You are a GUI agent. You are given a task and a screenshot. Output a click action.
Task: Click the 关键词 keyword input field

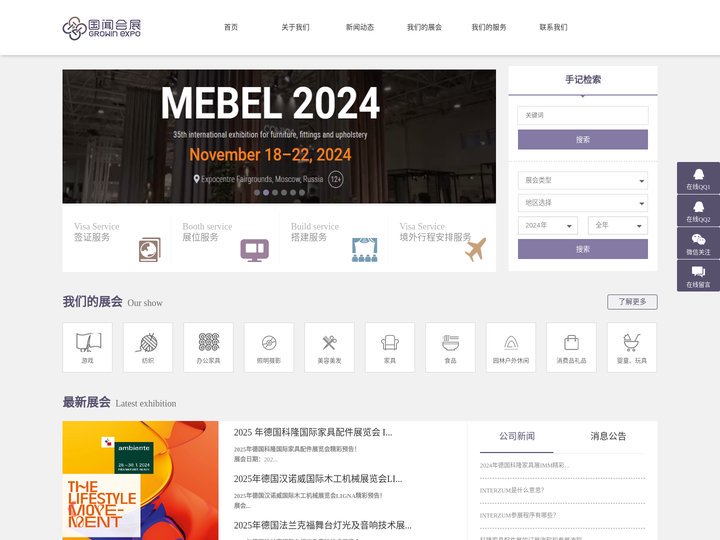pos(583,115)
